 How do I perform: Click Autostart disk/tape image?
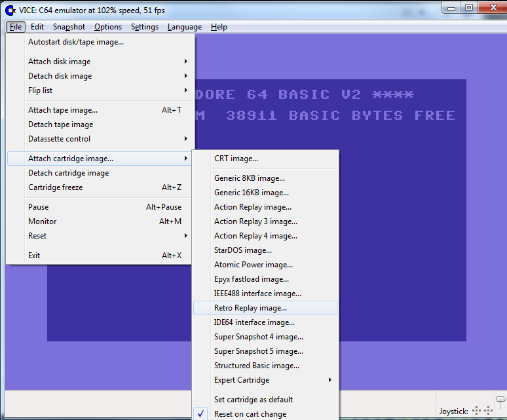pyautogui.click(x=75, y=42)
